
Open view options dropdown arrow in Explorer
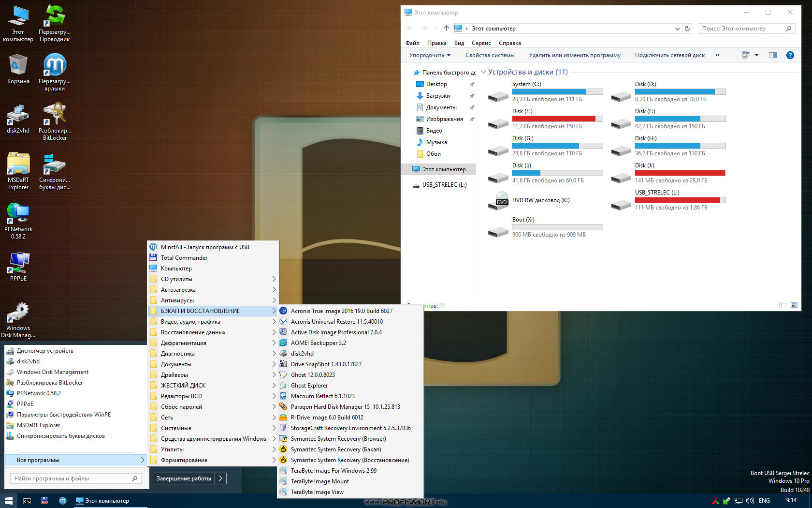tap(757, 55)
